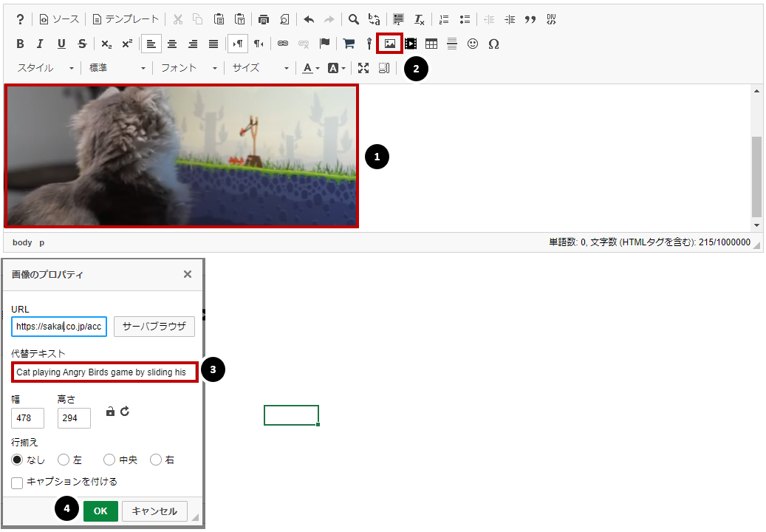Toggle the lock aspect ratio icon
Viewport: 766px width, 532px height.
[110, 412]
